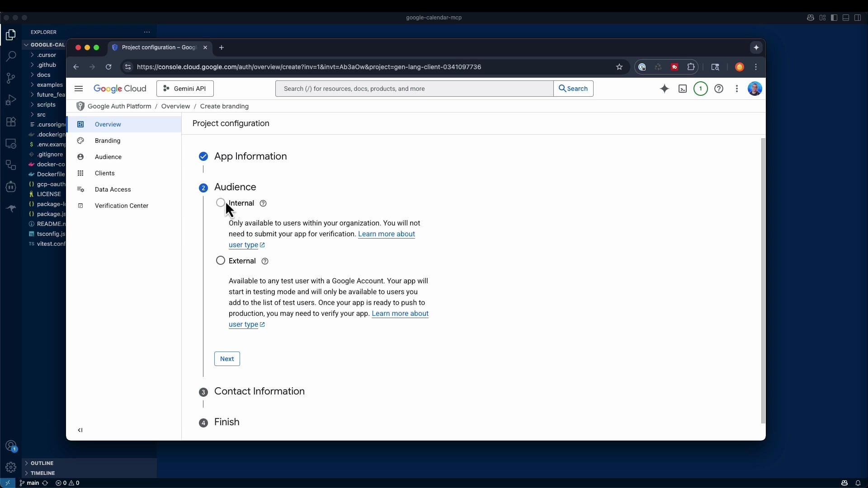Toggle the VS Code panel layout icon
This screenshot has height=488, width=868.
pos(846,18)
